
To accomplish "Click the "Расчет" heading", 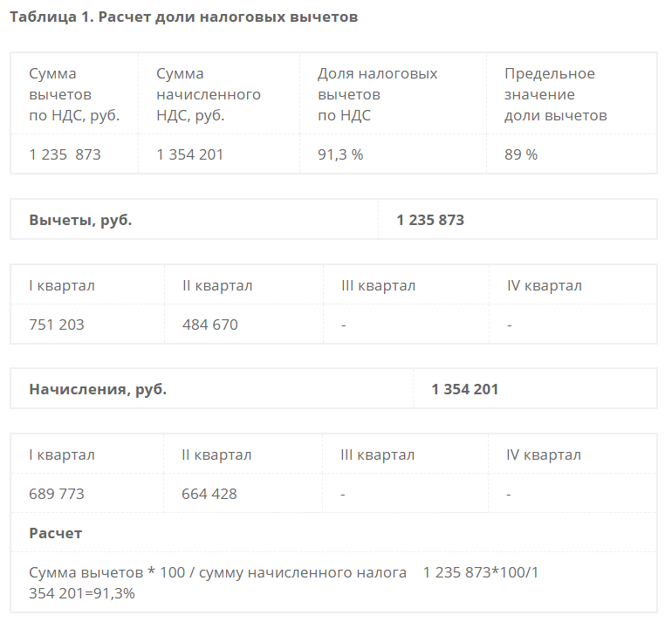I will [56, 533].
